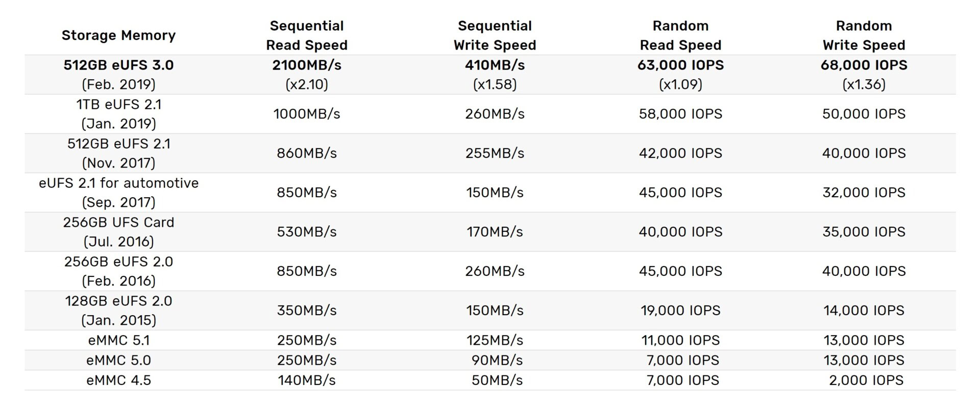Select the 58,000 IOPS cell

680,114
